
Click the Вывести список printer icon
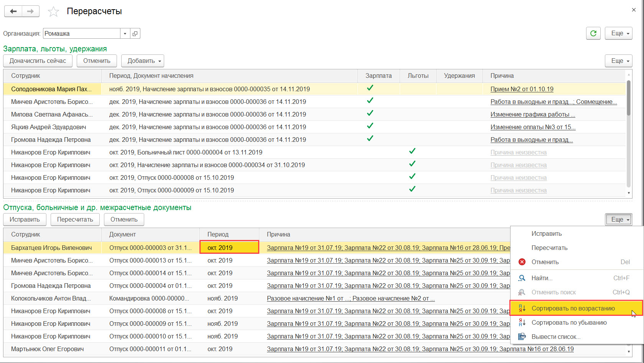click(522, 337)
